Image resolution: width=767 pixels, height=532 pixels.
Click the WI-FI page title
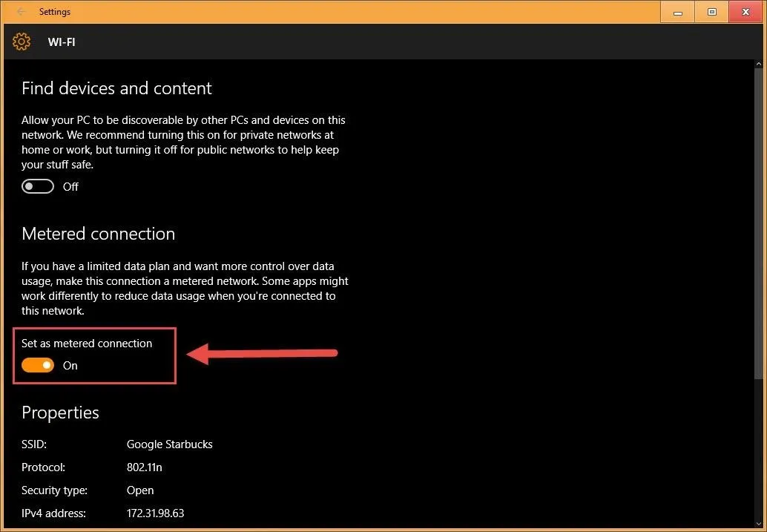pos(62,42)
